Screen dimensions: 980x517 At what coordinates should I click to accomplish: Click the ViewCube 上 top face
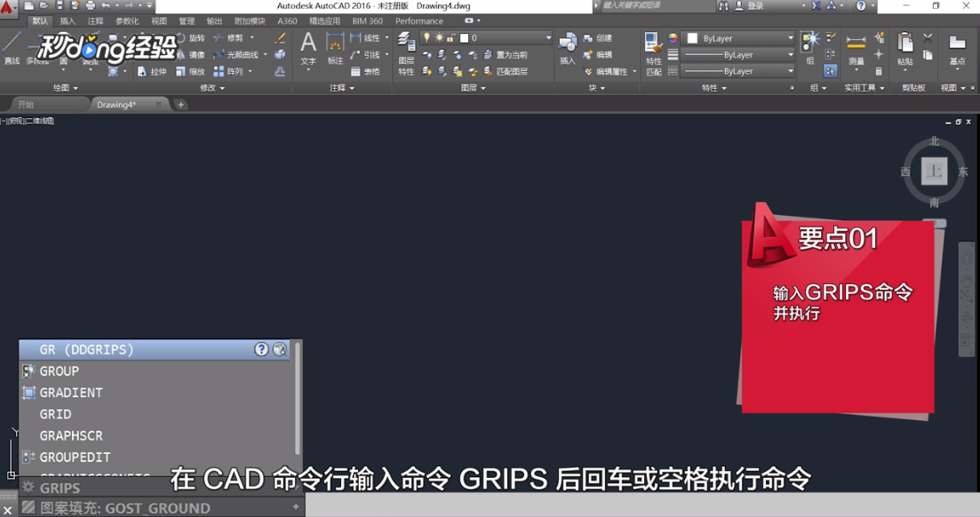pyautogui.click(x=935, y=171)
